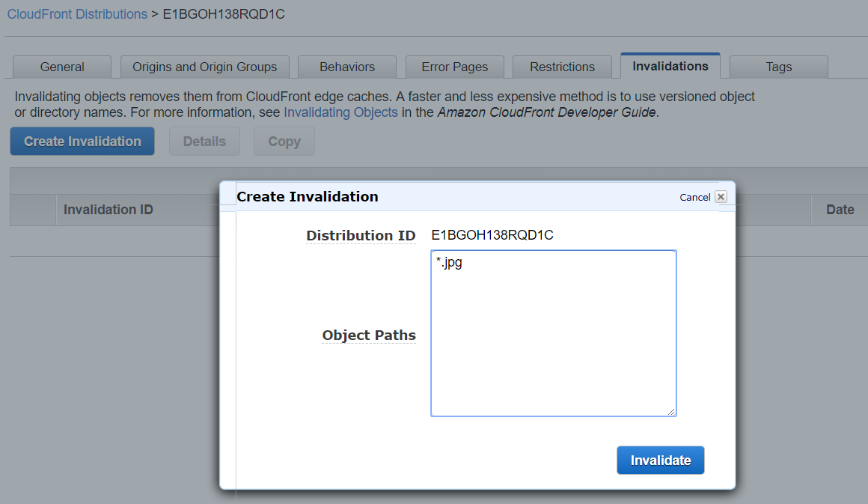
Task: Switch to the Error Pages tab
Action: [x=454, y=67]
